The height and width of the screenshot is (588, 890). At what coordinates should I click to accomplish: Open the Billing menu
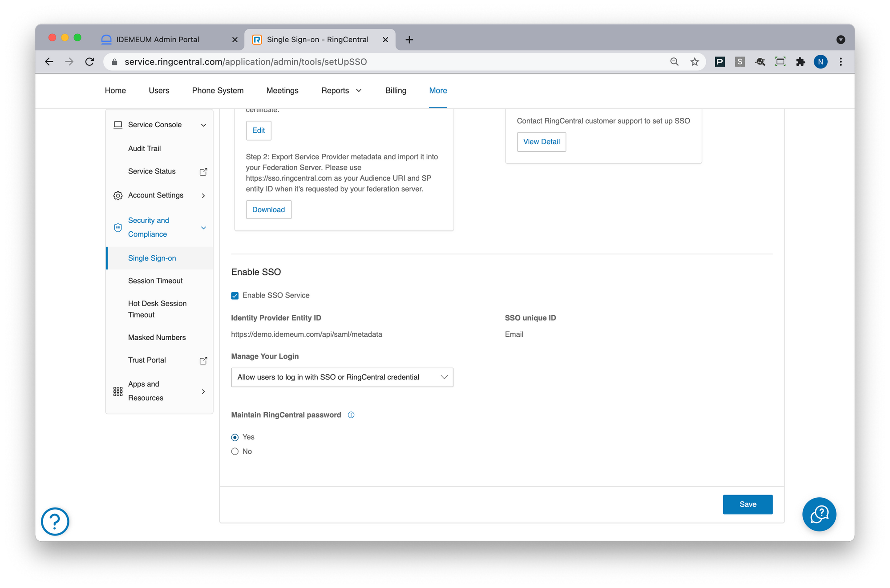396,91
